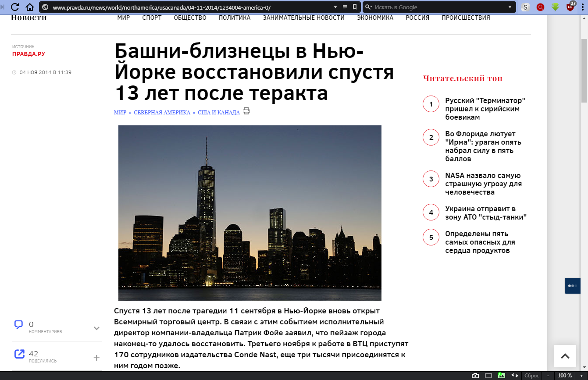Open the СПОРТ menu section

coord(152,18)
